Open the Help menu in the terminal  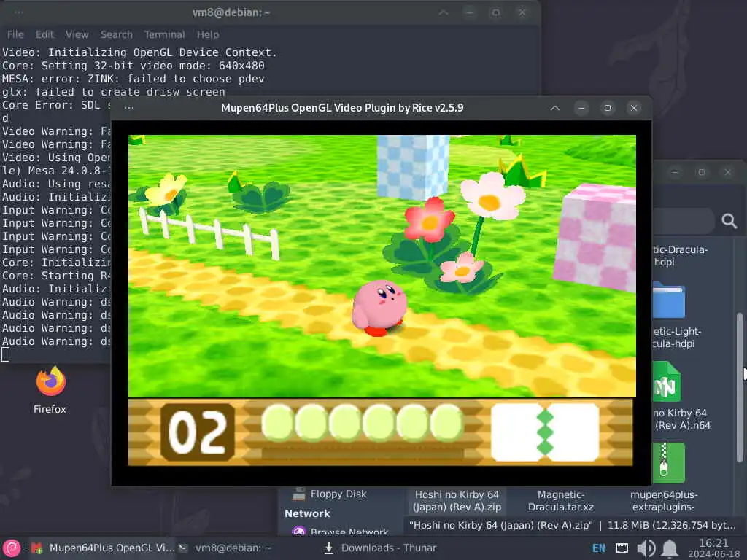(x=208, y=34)
